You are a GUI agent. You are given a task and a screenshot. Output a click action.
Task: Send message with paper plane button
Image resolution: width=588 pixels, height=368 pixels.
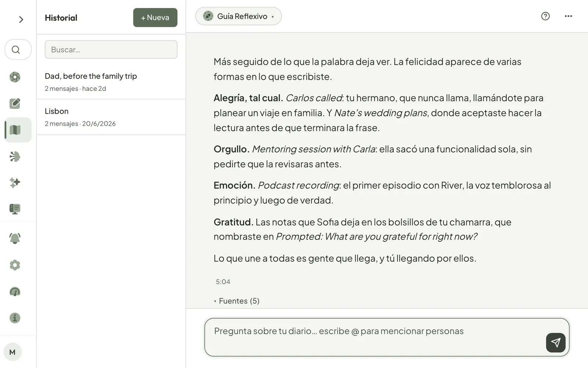[556, 343]
